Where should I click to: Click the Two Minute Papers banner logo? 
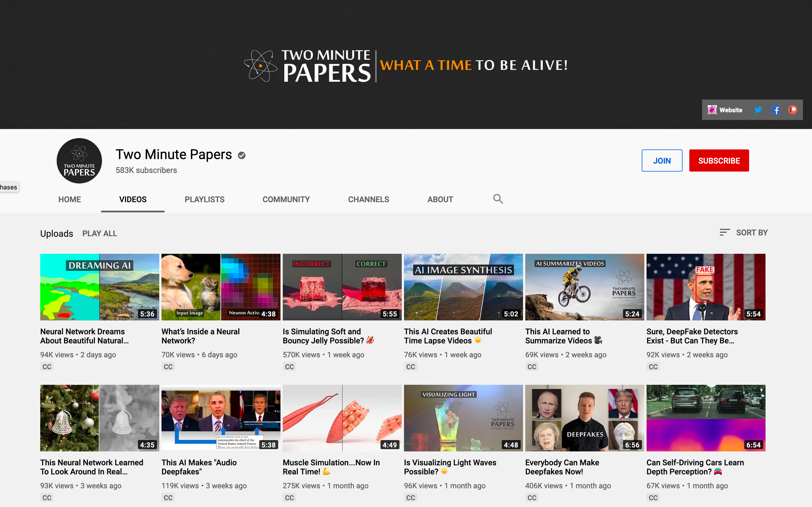(x=307, y=66)
